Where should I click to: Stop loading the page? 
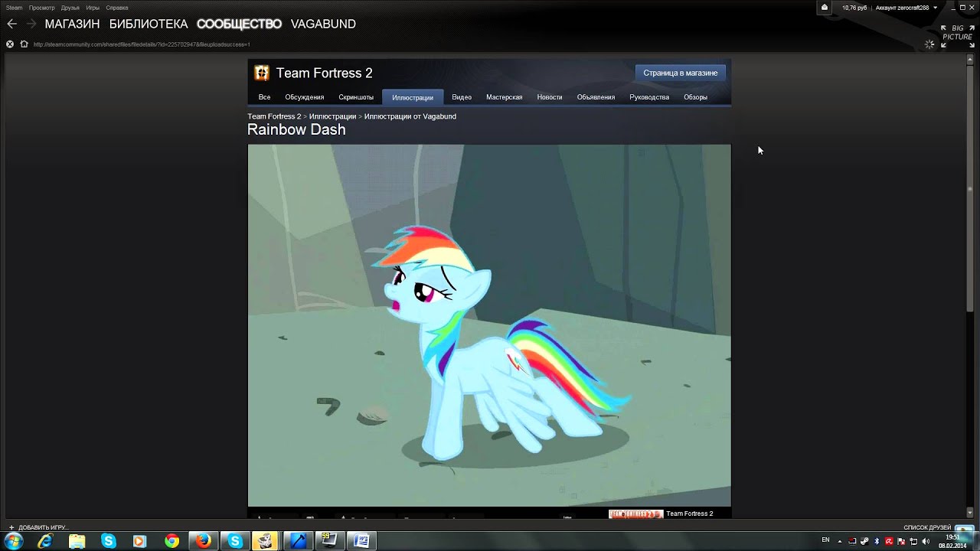10,44
